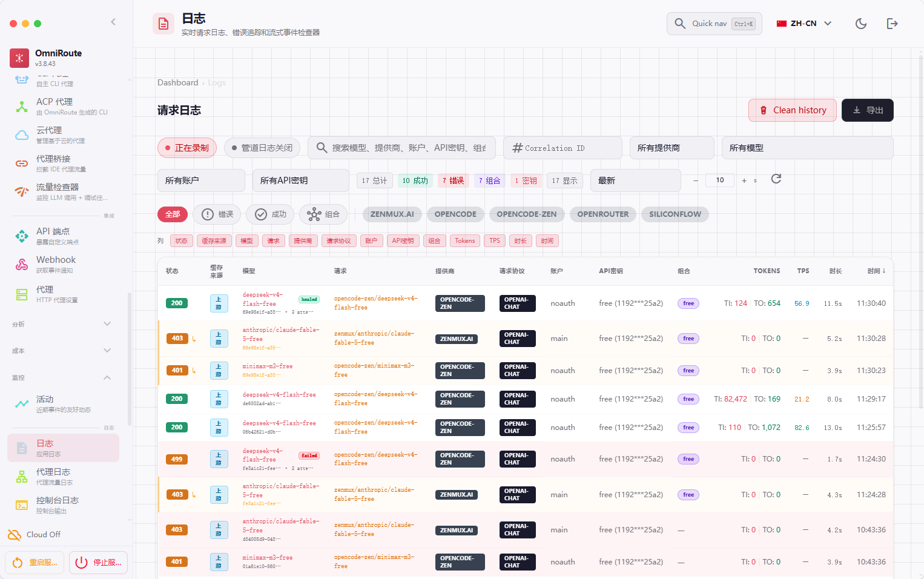Toggle the 正在录制 recording button
The image size is (924, 579).
coord(187,148)
